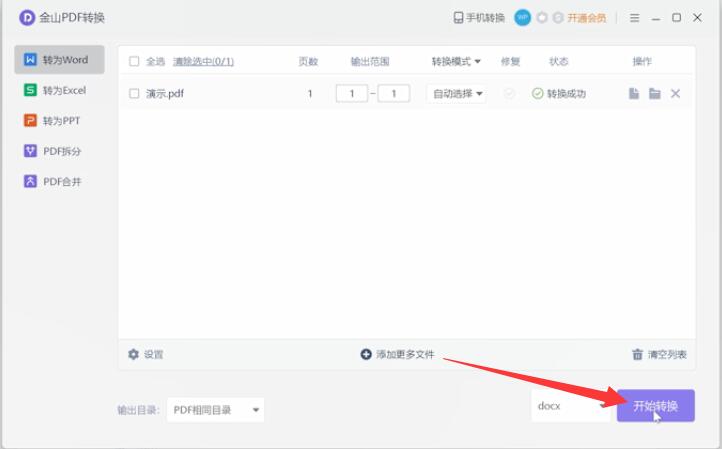Open the 自动选择 mode dropdown
Viewport: 722px width, 449px height.
tap(457, 93)
